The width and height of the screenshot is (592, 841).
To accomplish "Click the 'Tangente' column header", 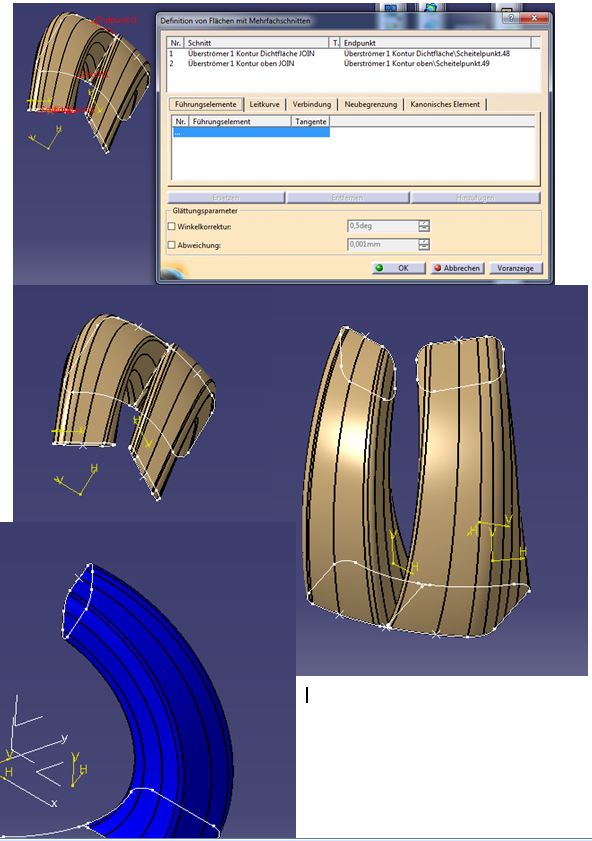I will 310,121.
